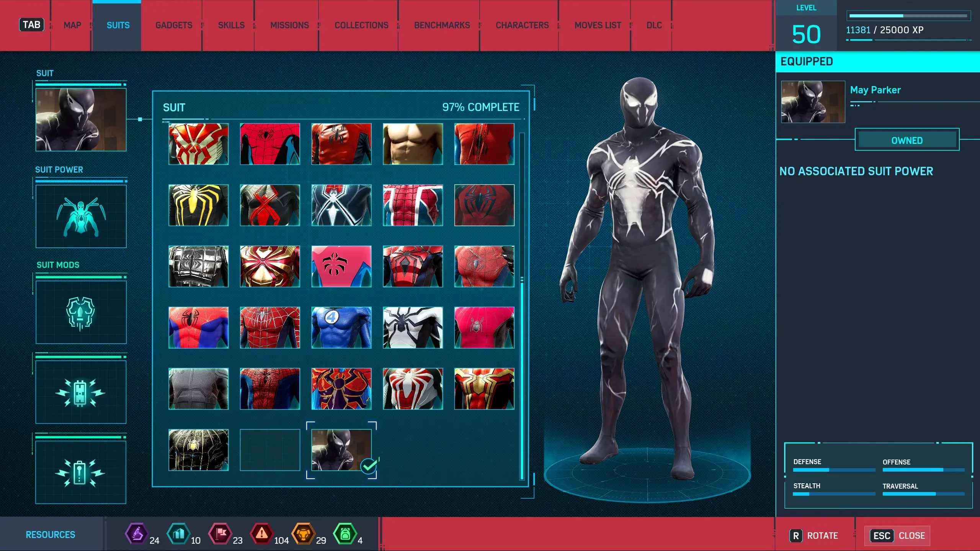Click the TAB key prompt

(31, 25)
